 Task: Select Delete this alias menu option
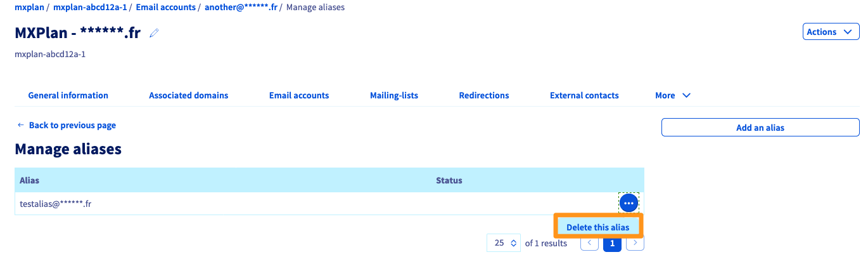(597, 227)
